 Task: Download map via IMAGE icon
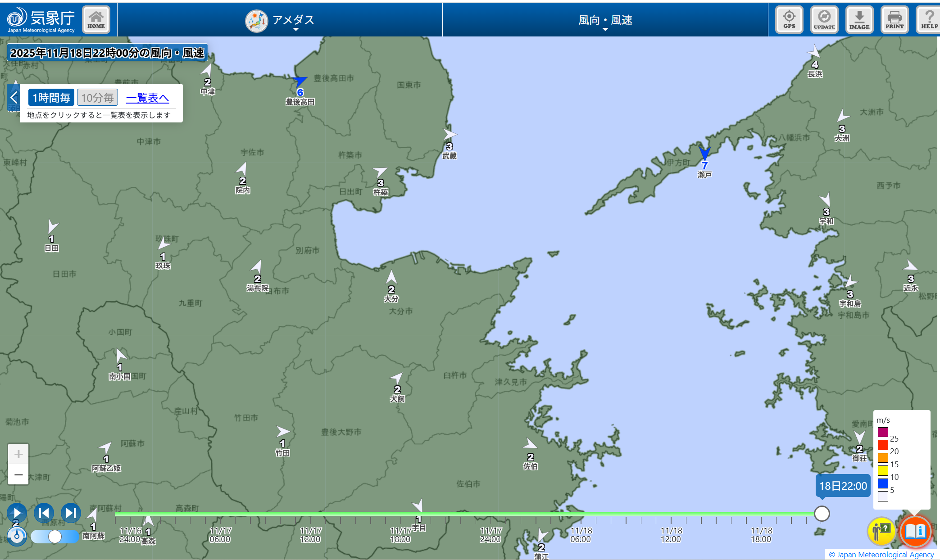(859, 20)
